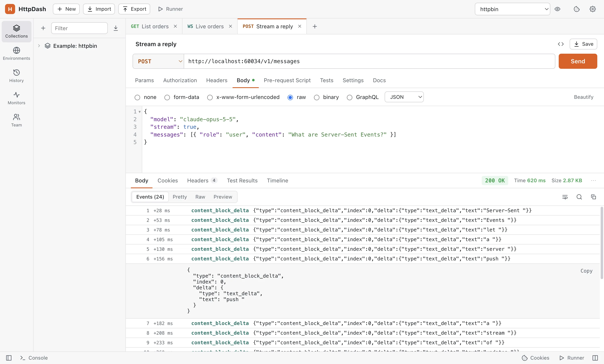Open the Timeline response tab
Screen dimensions: 604x364
tap(277, 181)
